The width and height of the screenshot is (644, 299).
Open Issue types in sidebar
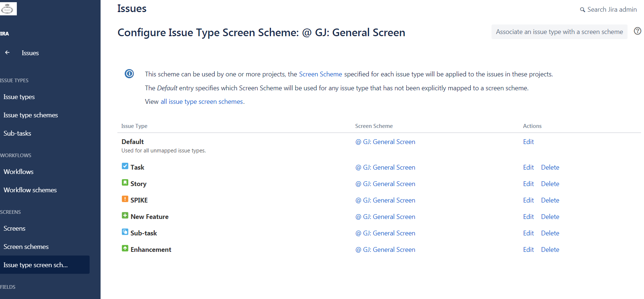tap(19, 97)
